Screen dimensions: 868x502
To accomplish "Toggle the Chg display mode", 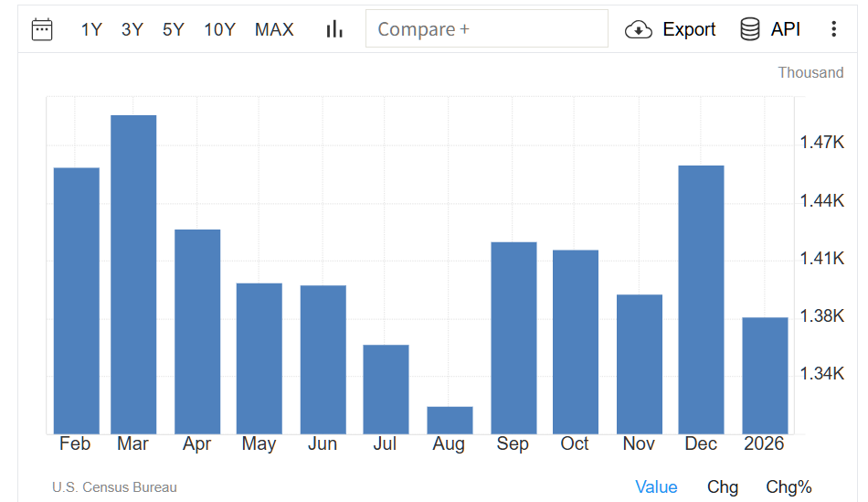I will [x=723, y=487].
